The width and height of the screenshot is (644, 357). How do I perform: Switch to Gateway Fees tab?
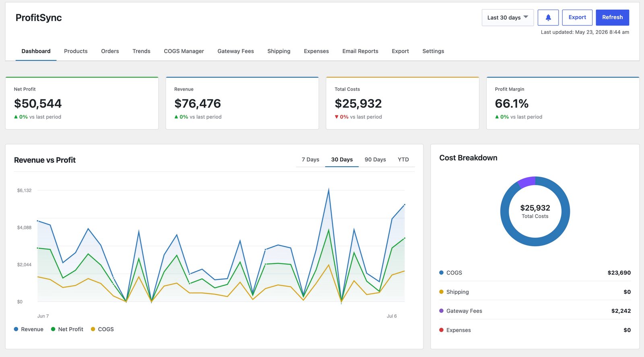(235, 51)
